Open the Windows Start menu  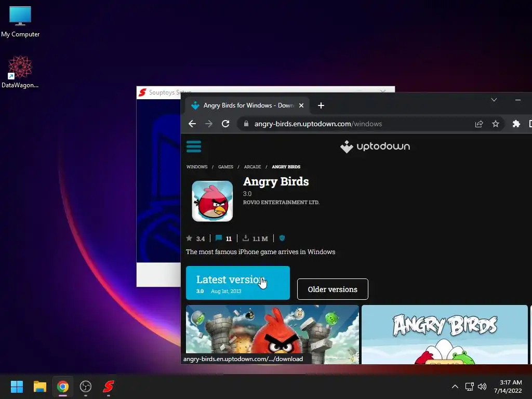17,387
